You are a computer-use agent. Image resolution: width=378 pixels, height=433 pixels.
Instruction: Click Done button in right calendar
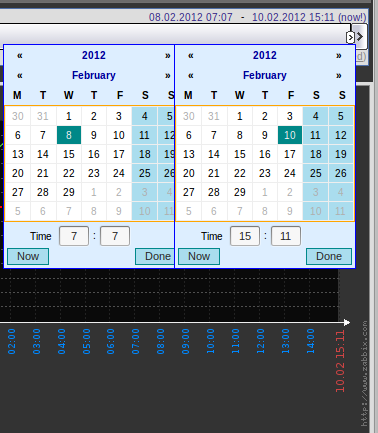pyautogui.click(x=329, y=256)
